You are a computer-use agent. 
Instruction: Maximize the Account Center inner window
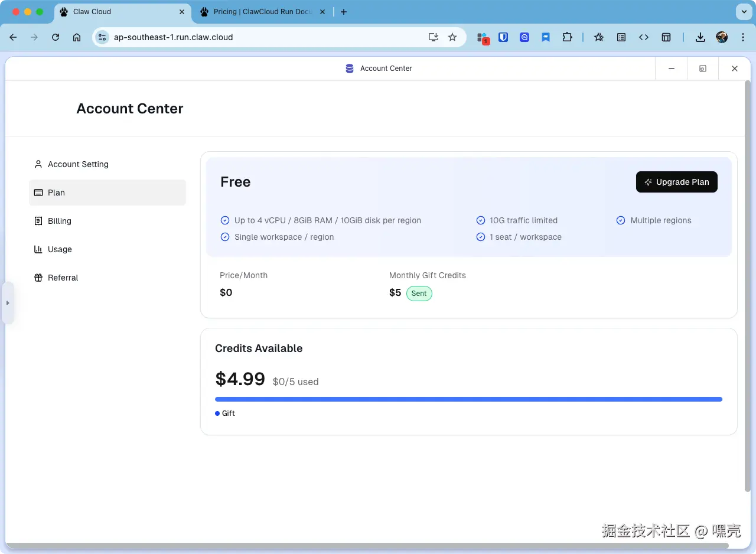click(x=703, y=69)
